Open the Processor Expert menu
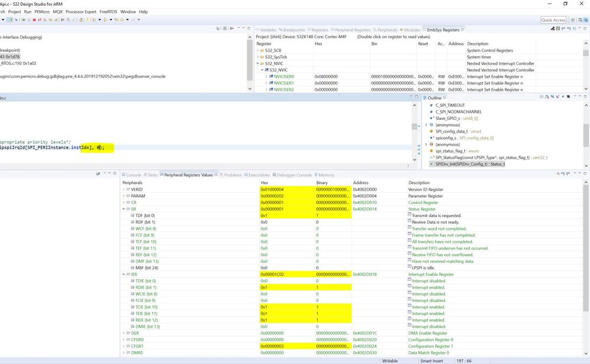 [x=81, y=12]
